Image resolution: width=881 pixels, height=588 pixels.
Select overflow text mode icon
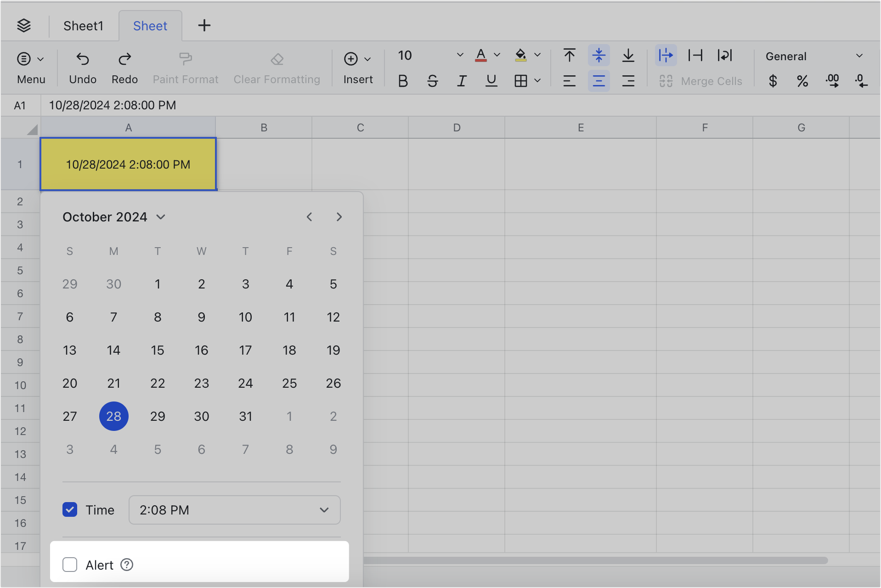pos(666,56)
